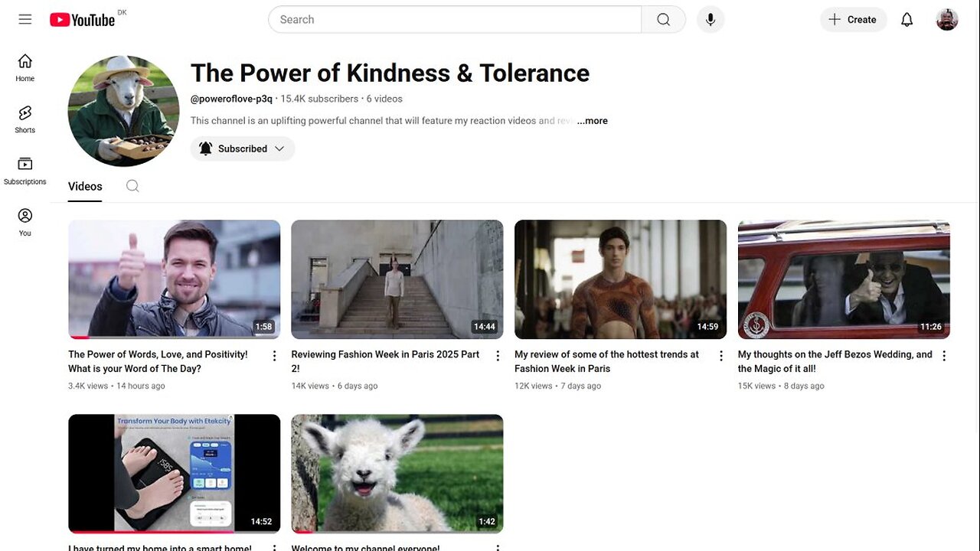The image size is (980, 551).
Task: Click in the Search input field
Action: pyautogui.click(x=455, y=20)
